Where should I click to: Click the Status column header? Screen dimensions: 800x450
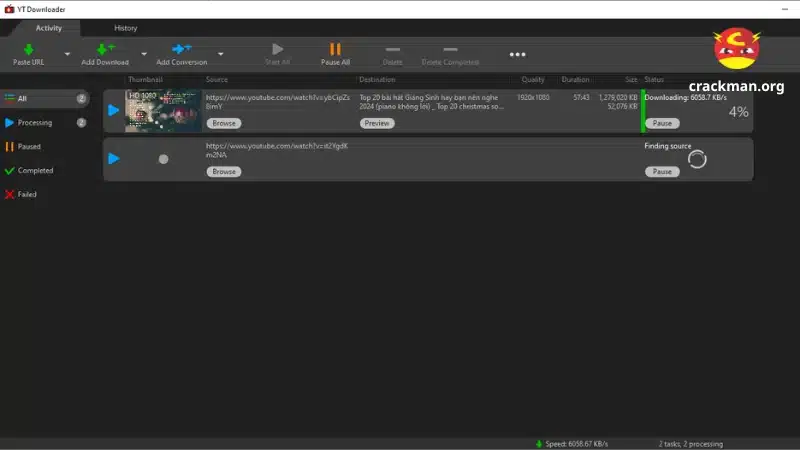[654, 80]
